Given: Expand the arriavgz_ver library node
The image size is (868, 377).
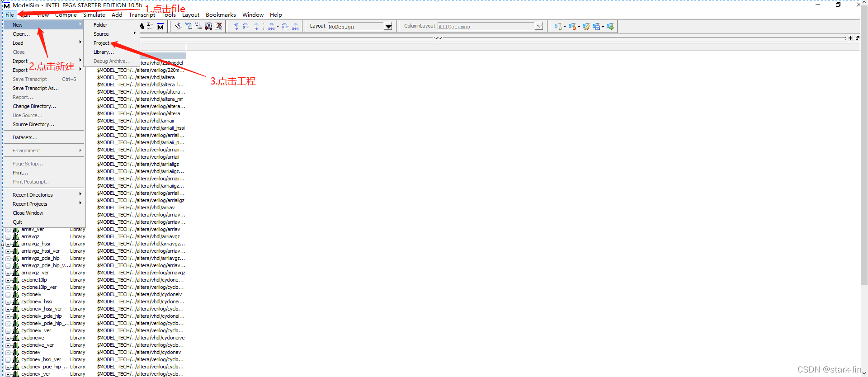Looking at the screenshot, I should coord(8,273).
